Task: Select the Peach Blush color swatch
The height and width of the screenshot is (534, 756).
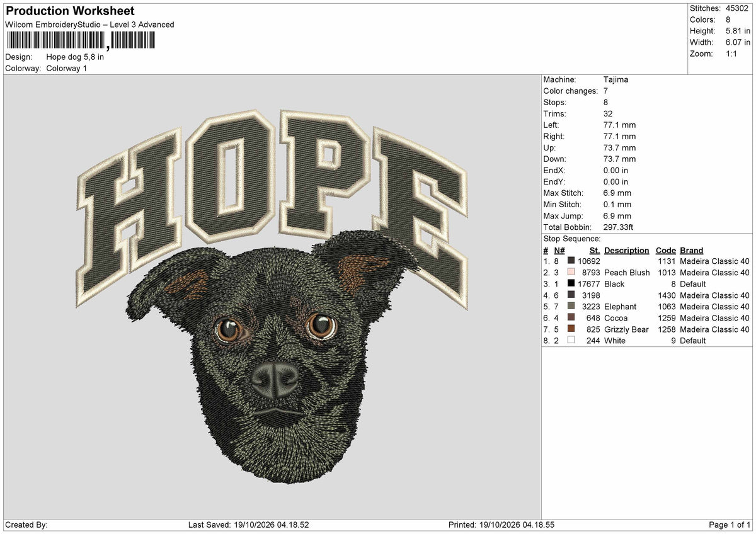Action: point(571,272)
